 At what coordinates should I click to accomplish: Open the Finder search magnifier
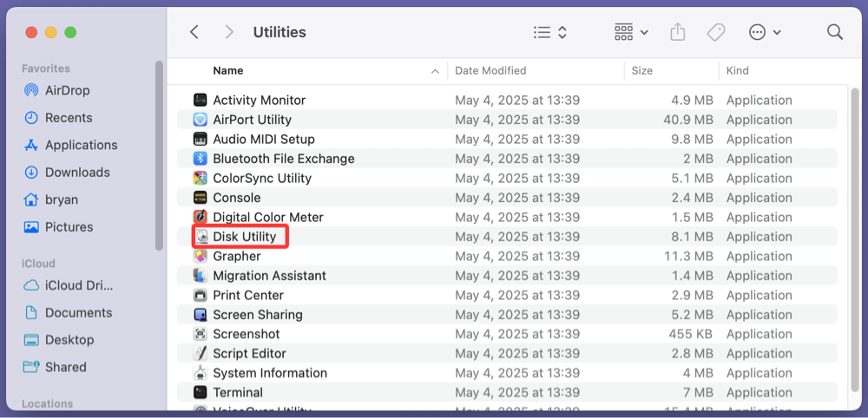point(835,32)
